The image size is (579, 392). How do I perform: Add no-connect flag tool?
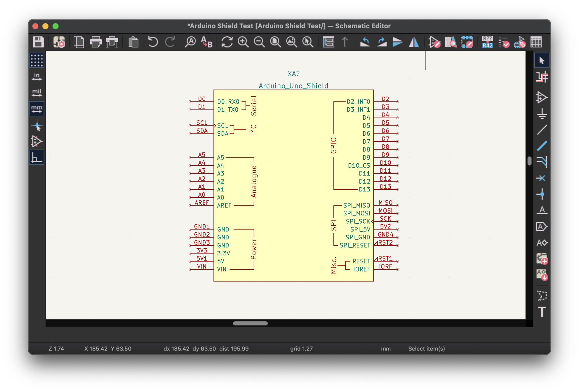(542, 178)
